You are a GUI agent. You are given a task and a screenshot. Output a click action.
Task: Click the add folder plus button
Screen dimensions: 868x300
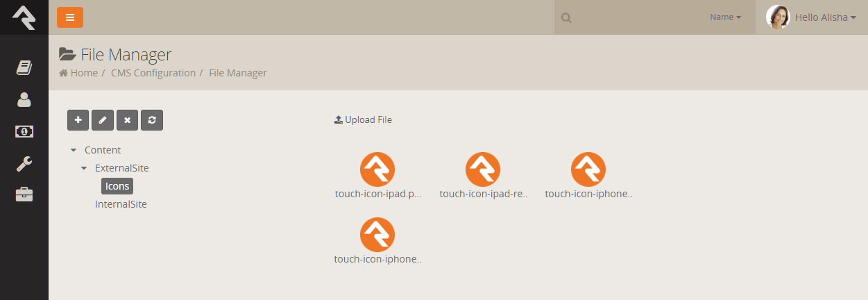click(x=78, y=120)
